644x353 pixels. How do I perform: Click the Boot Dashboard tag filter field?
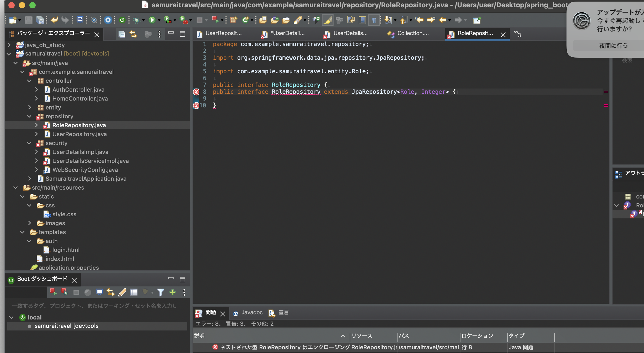tap(94, 306)
